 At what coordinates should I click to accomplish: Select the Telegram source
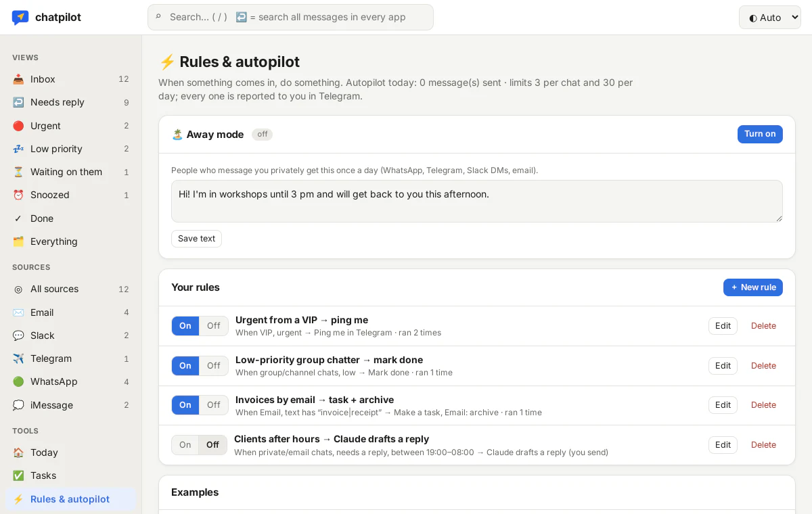point(70,358)
